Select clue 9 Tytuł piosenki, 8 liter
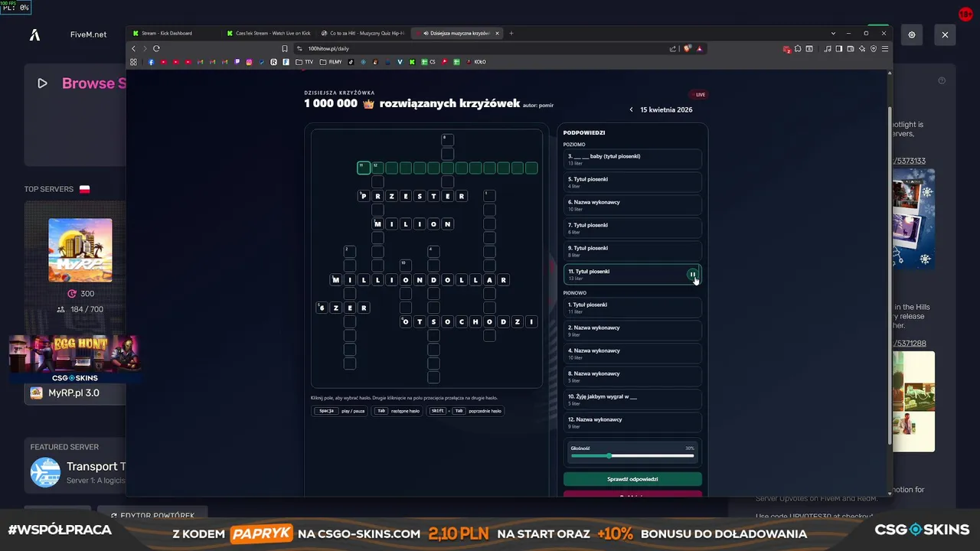Screen dimensions: 980x551 632,251
